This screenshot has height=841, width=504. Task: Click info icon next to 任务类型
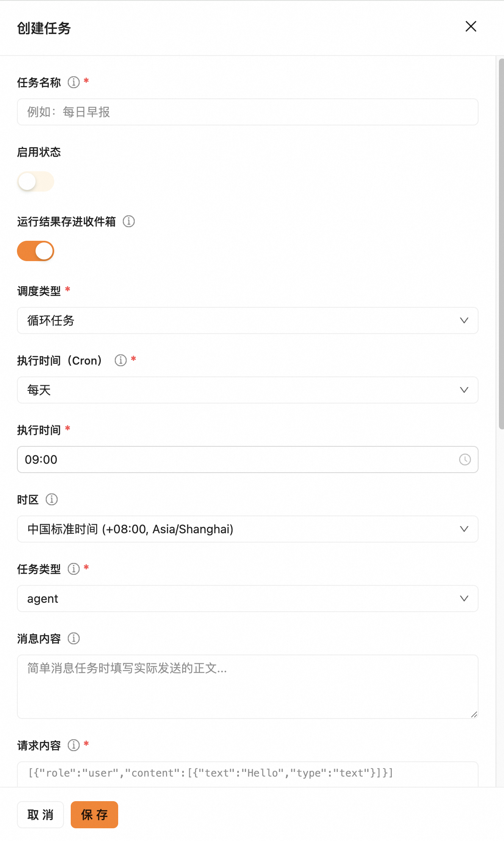74,569
